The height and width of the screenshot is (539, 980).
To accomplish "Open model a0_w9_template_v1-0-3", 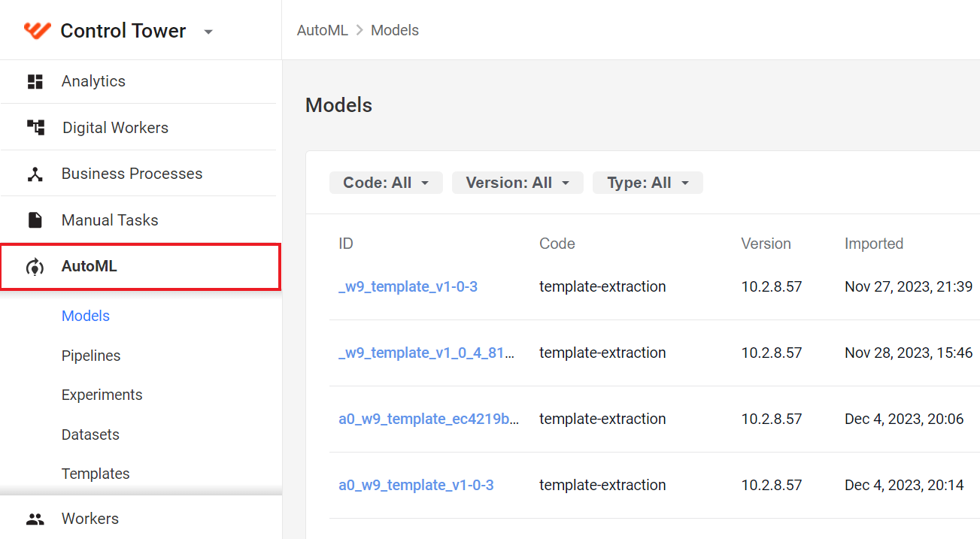I will click(416, 485).
